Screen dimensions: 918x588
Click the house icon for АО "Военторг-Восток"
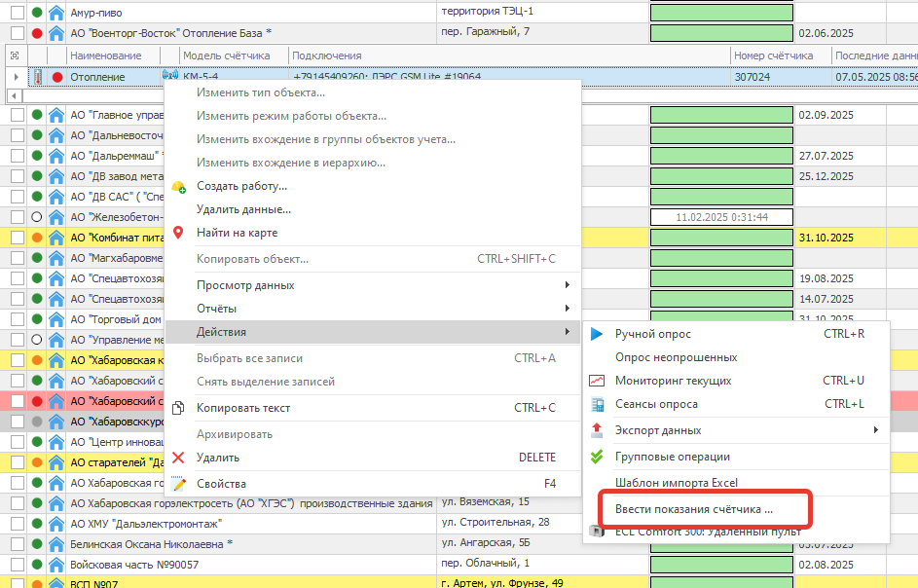pos(56,33)
